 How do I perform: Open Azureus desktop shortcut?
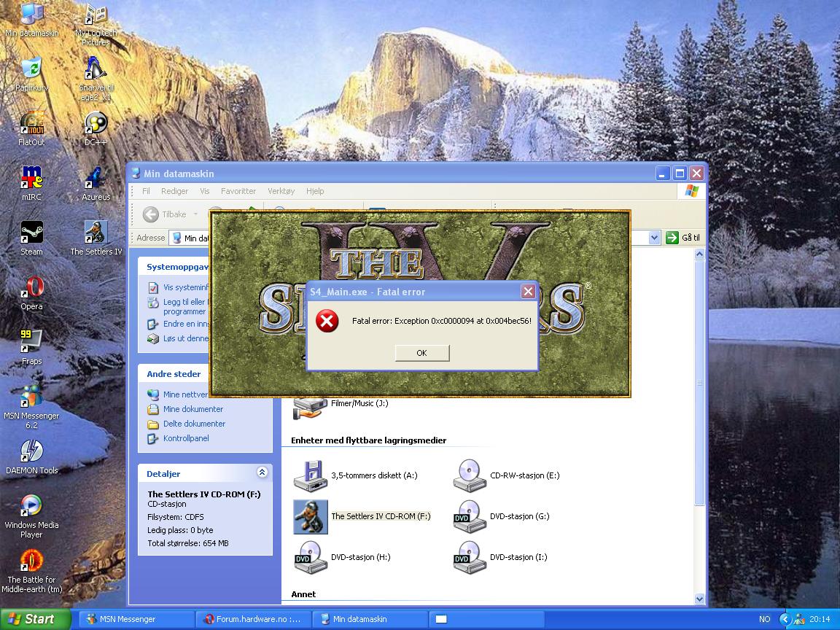[96, 183]
